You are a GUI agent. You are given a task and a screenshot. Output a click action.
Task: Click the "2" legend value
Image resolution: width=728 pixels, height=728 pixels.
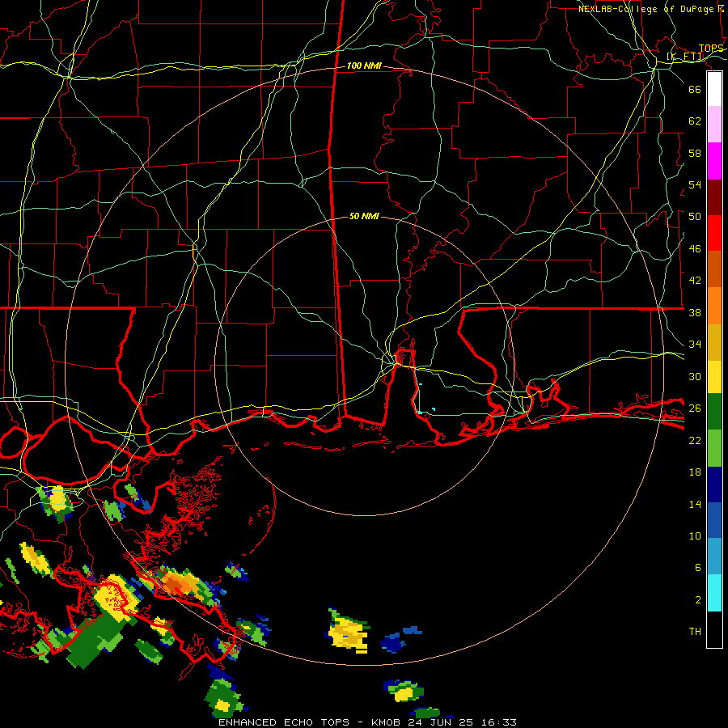(x=697, y=599)
